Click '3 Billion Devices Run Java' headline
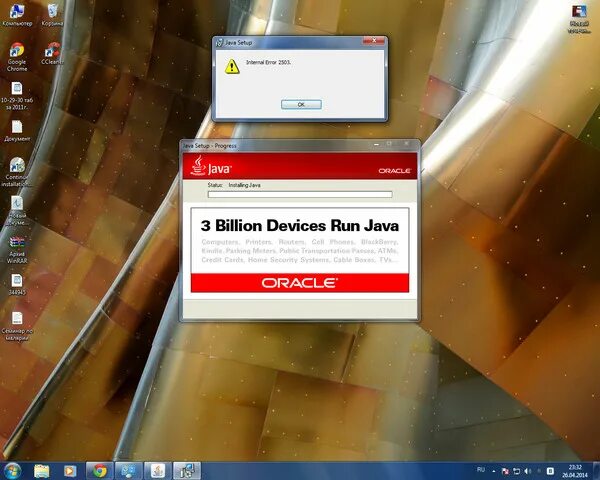Image resolution: width=600 pixels, height=480 pixels. pyautogui.click(x=300, y=225)
